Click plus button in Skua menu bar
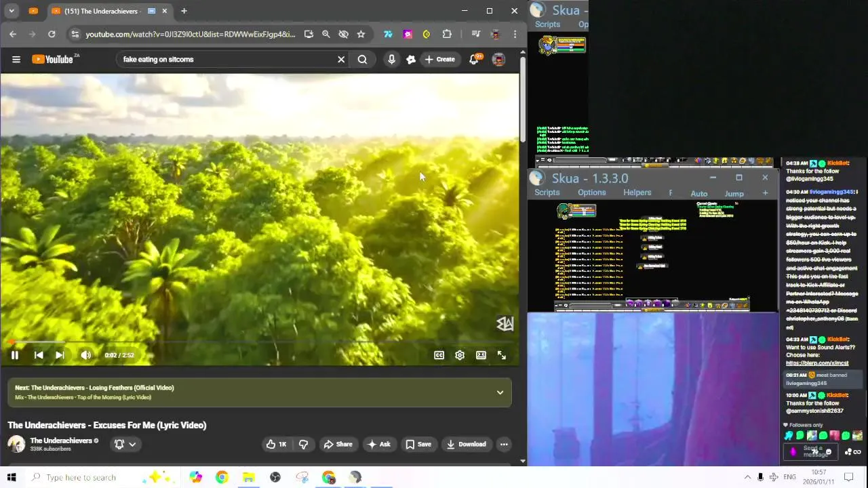The height and width of the screenshot is (488, 868). tap(765, 193)
